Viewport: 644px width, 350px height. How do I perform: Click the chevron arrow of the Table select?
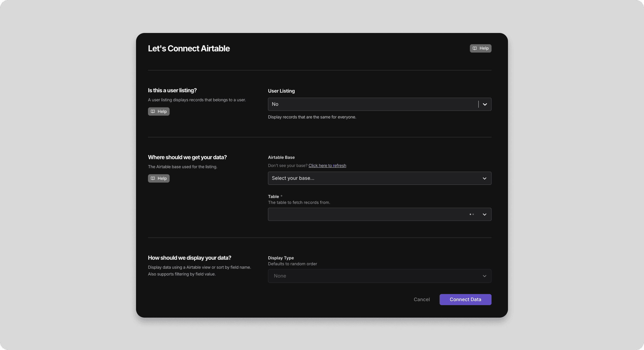click(x=485, y=215)
